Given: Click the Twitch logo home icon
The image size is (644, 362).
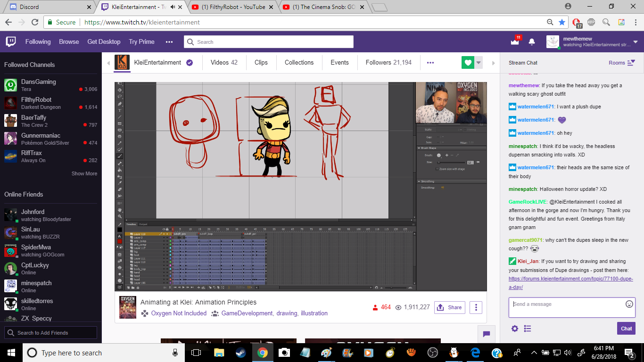Looking at the screenshot, I should [x=11, y=42].
